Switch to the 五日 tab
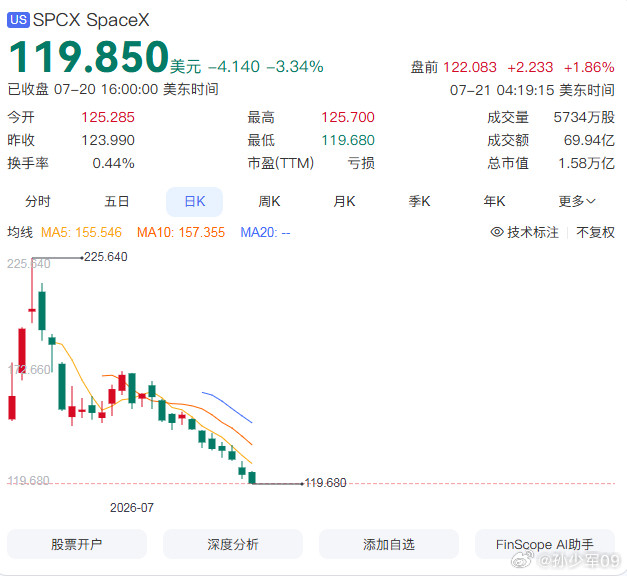The width and height of the screenshot is (627, 576). click(117, 201)
